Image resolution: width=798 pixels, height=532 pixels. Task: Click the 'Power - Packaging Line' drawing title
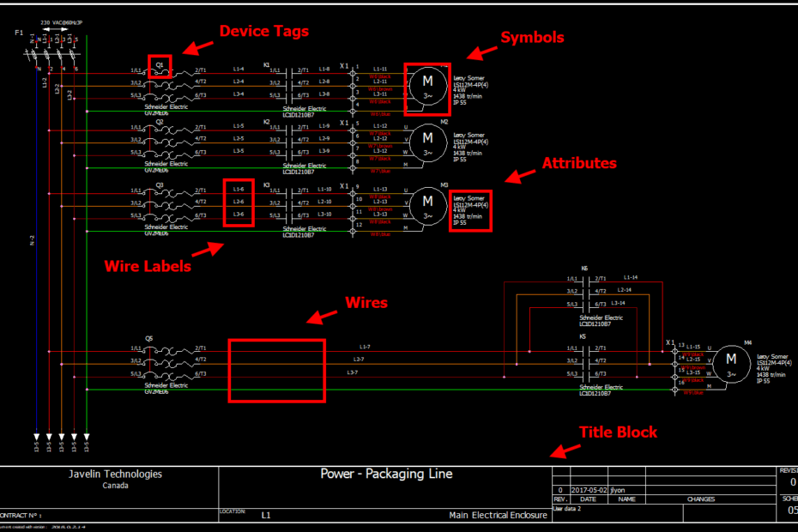[x=386, y=474]
